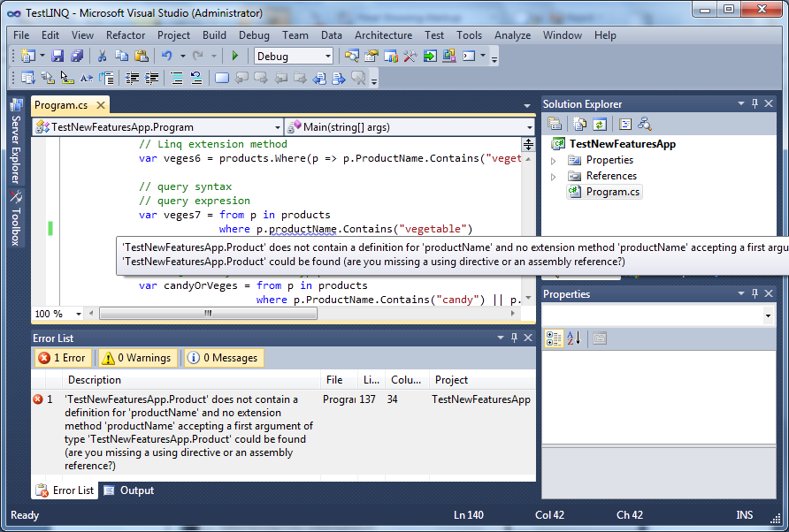789x532 pixels.
Task: Open the Refactor menu
Action: pos(126,35)
